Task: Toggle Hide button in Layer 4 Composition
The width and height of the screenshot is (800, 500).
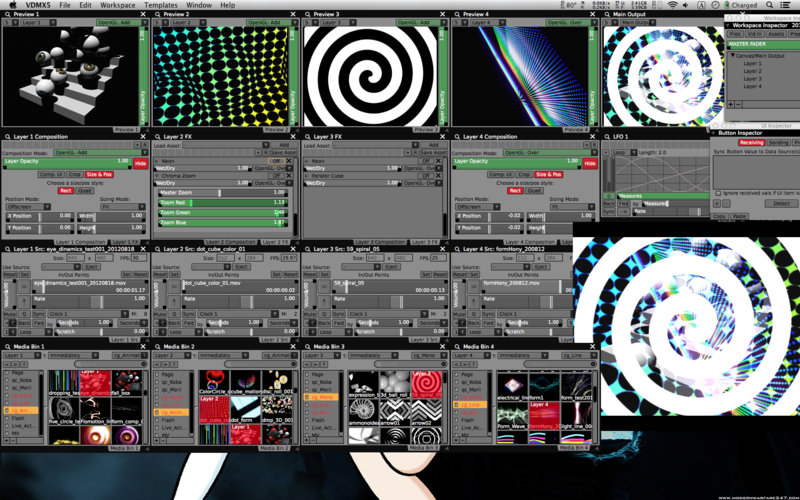Action: pos(590,164)
